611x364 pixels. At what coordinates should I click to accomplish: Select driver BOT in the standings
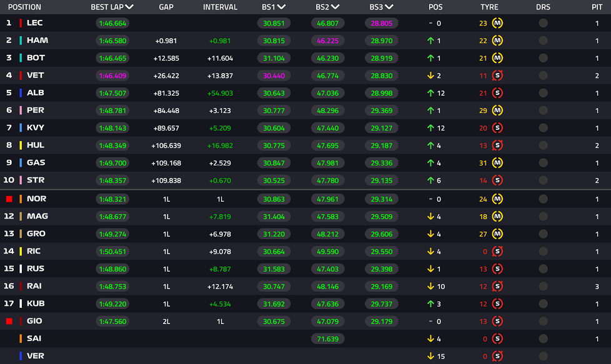click(x=36, y=58)
